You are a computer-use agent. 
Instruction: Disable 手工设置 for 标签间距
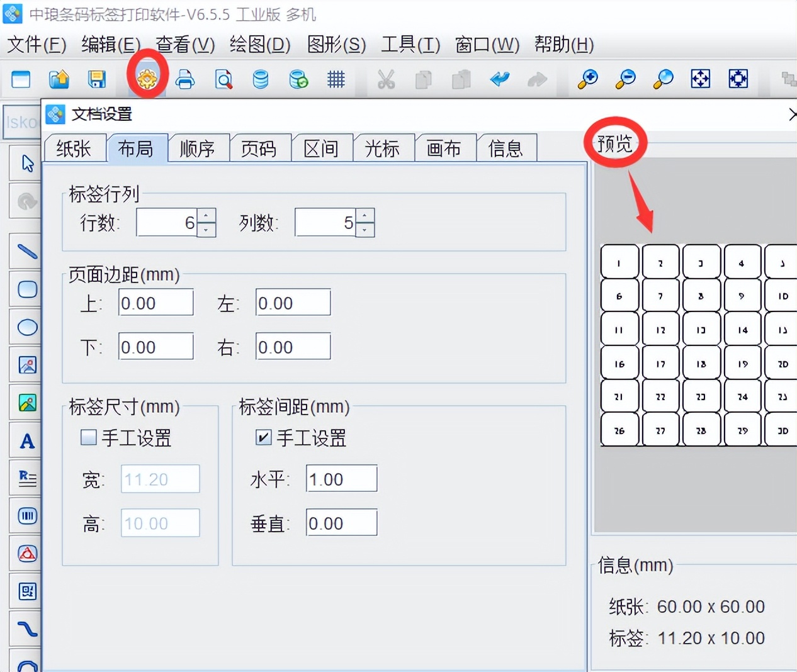click(263, 439)
